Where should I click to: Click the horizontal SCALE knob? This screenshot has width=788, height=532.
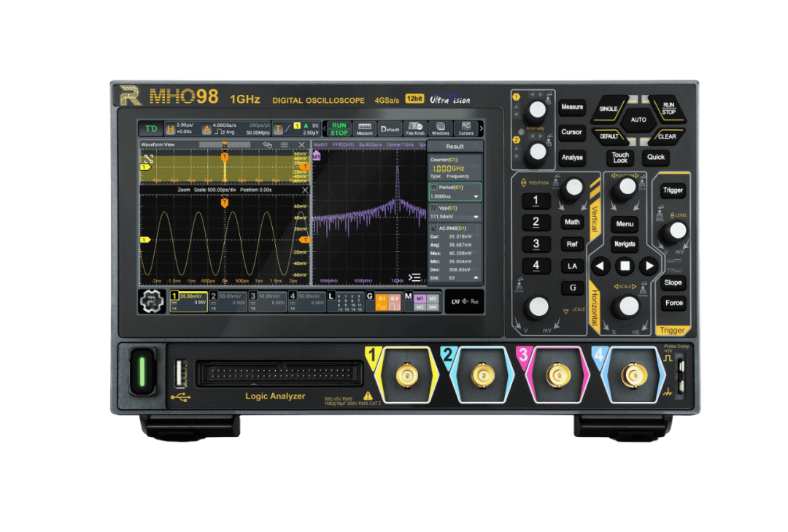coord(628,306)
